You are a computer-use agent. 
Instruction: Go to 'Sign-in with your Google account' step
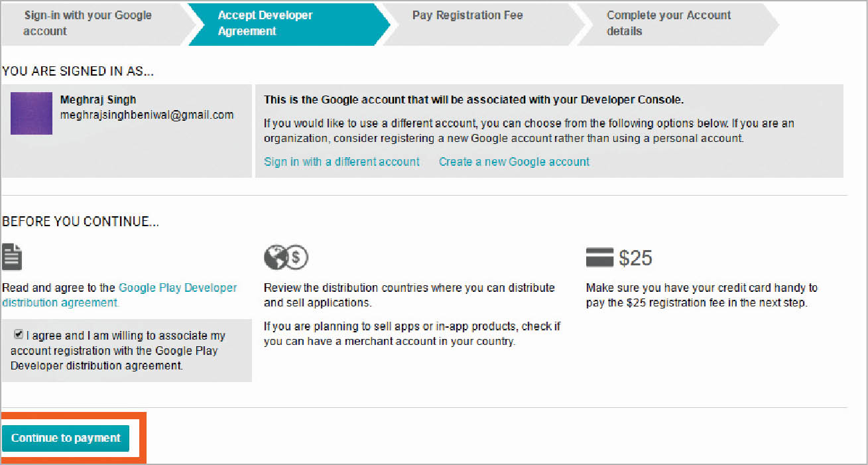[88, 23]
